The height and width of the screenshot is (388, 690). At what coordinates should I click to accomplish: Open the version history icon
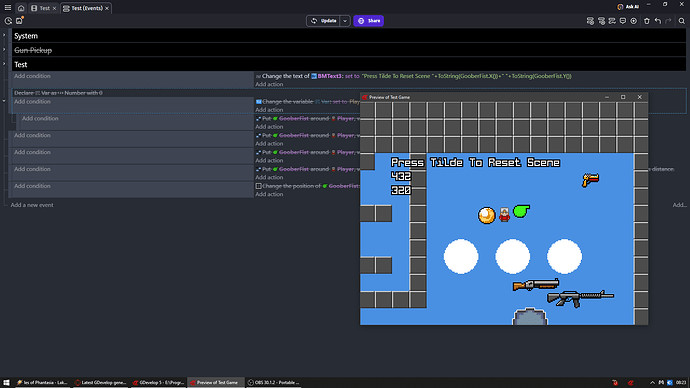(8, 21)
